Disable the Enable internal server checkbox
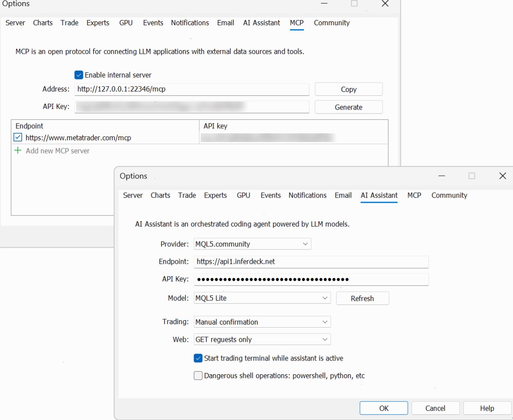 coord(79,75)
